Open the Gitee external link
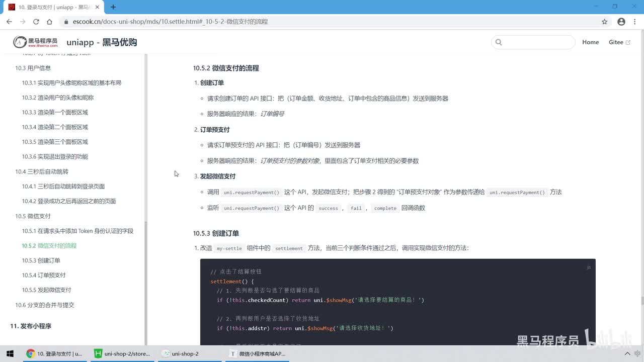This screenshot has height=362, width=644. [x=619, y=42]
